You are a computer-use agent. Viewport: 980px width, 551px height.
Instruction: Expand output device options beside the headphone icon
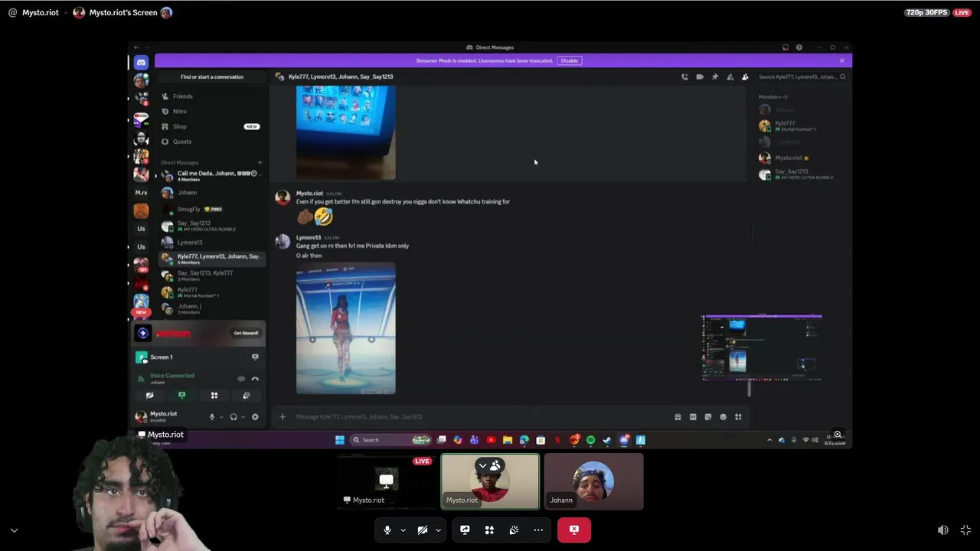pos(243,417)
